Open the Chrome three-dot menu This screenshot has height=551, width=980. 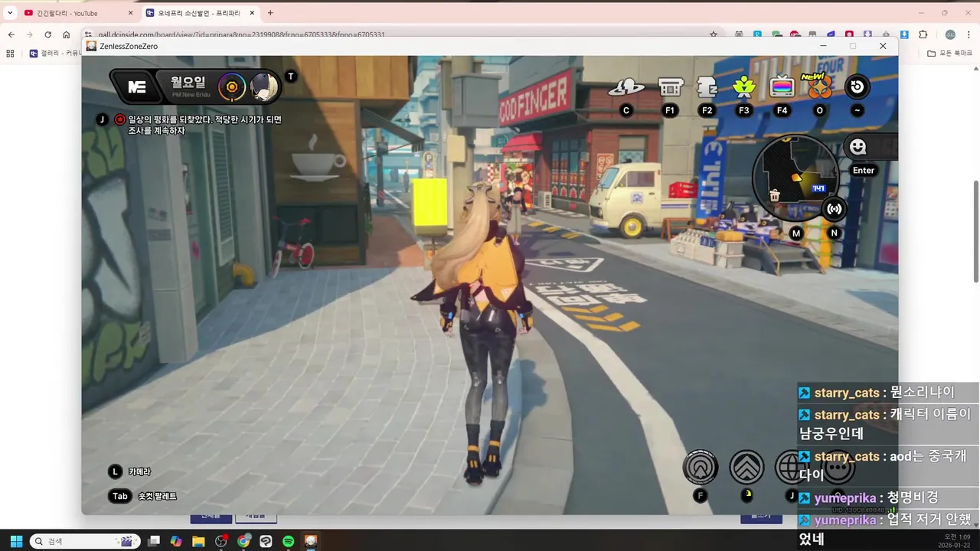(x=969, y=34)
